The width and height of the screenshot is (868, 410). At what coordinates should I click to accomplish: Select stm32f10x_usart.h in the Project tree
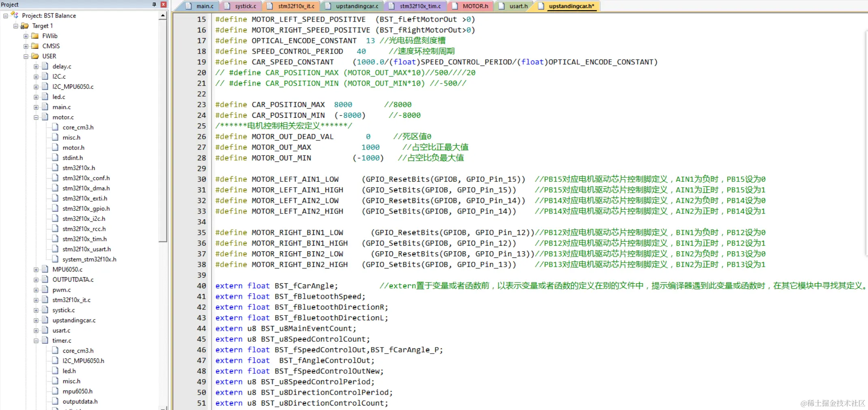pos(86,249)
